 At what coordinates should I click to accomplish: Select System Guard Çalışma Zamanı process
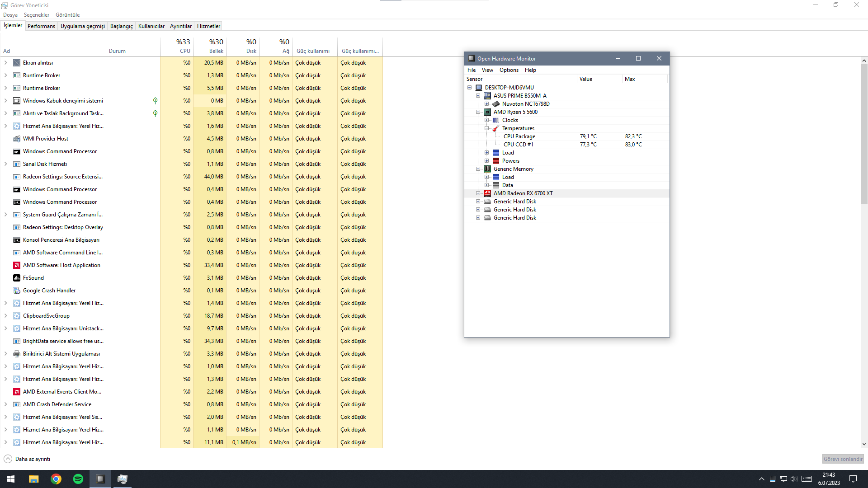pos(192,215)
